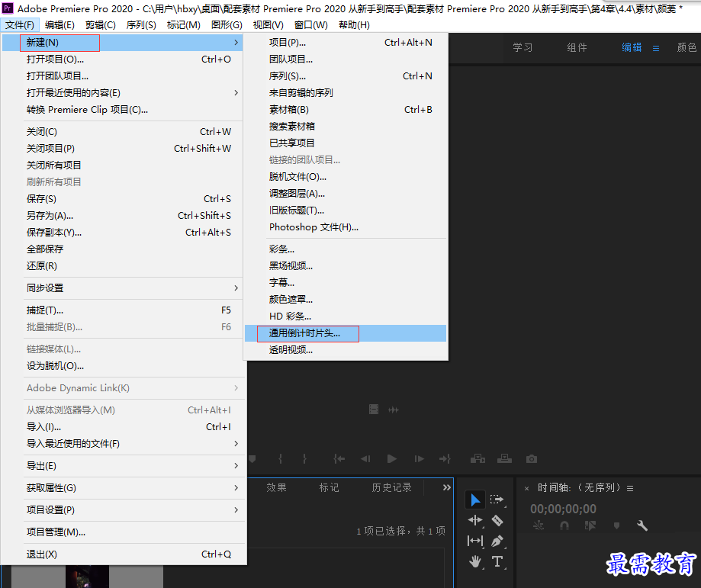This screenshot has width=701, height=588.
Task: Expand the 新建(N) submenu
Action: [123, 43]
